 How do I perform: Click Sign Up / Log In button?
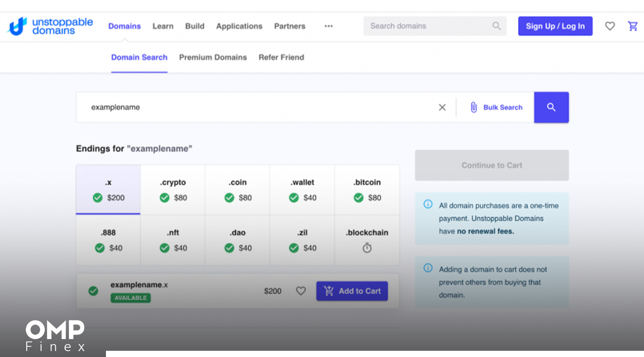(x=555, y=26)
